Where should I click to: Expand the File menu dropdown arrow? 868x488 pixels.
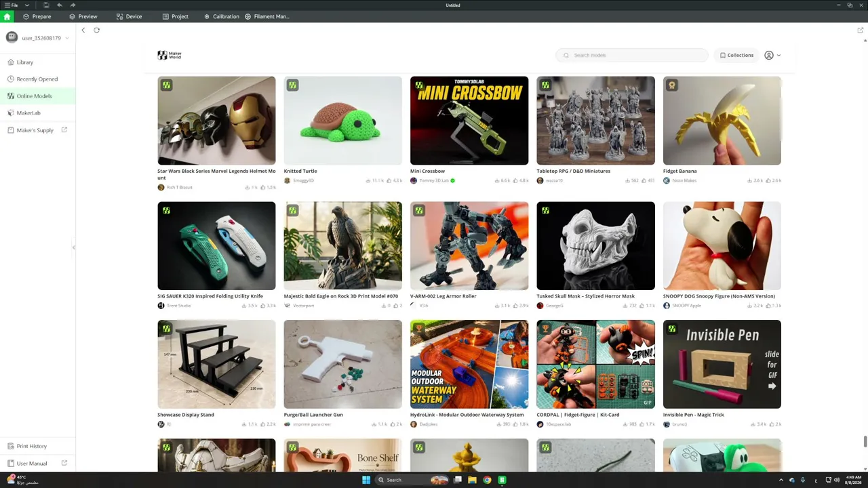tap(27, 5)
